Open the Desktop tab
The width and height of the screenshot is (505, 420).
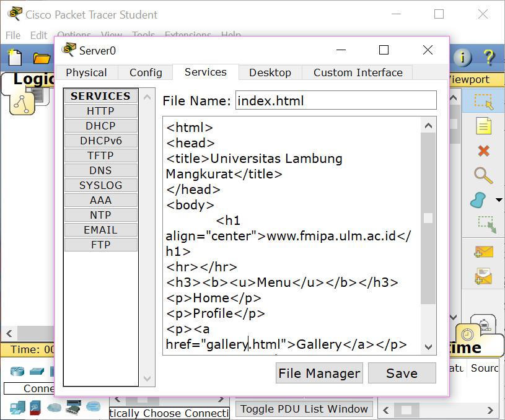[270, 73]
